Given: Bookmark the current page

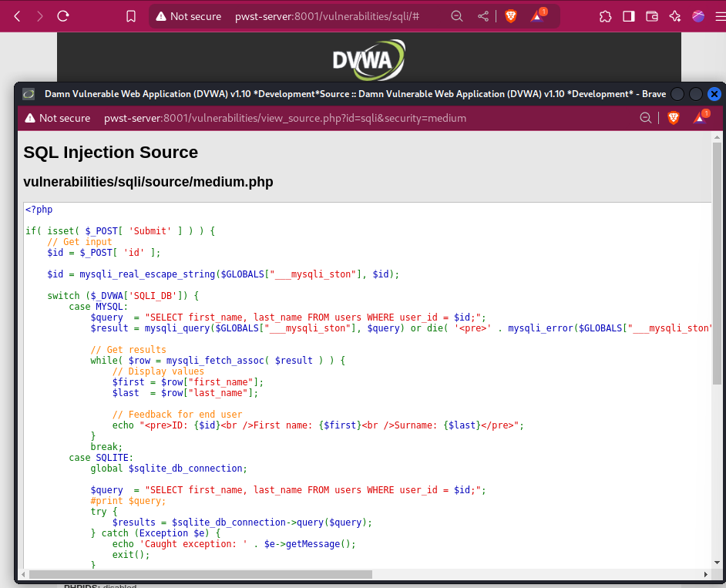Looking at the screenshot, I should tap(131, 16).
